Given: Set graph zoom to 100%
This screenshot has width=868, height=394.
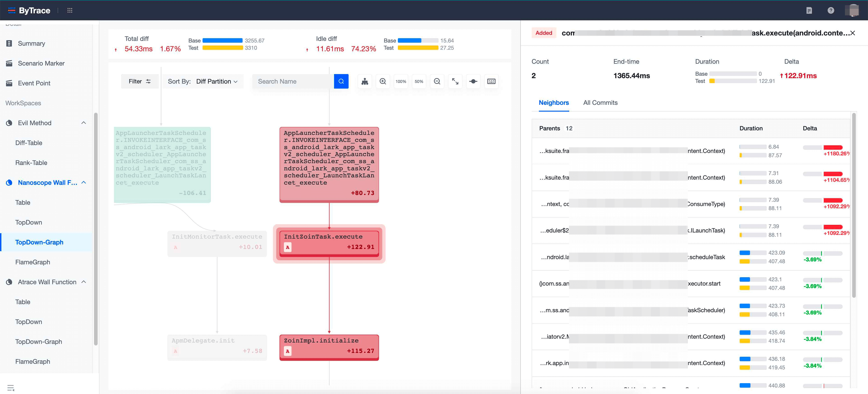Looking at the screenshot, I should click(401, 81).
